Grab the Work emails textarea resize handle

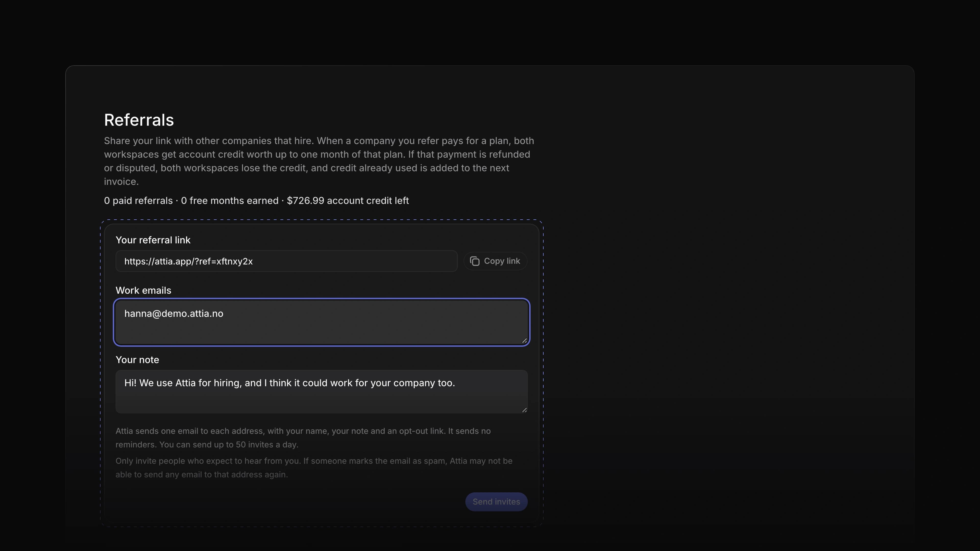pos(524,341)
